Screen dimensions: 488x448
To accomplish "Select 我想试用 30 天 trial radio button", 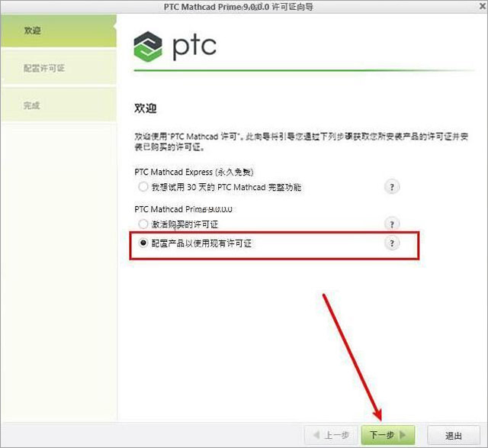I will 143,187.
